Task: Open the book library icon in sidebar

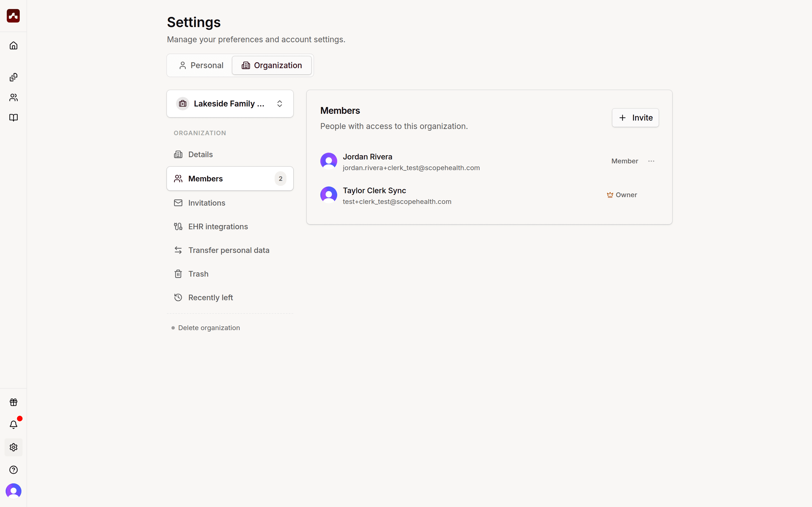Action: (x=14, y=118)
